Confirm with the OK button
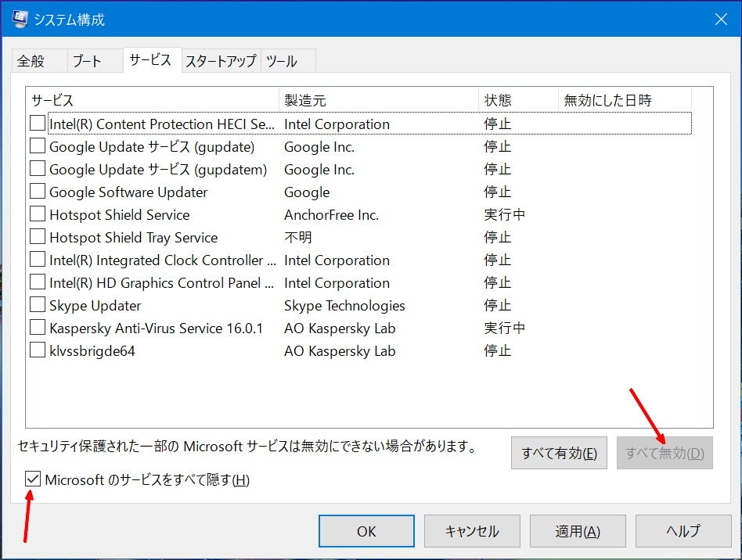 366,531
